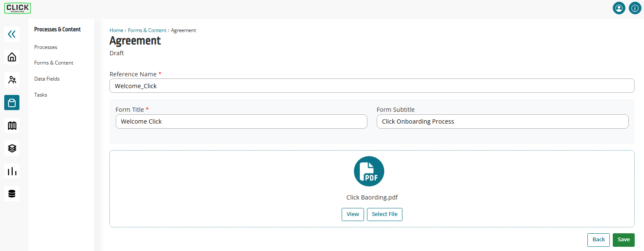This screenshot has height=251, width=644.
Task: Select the highlighted clipboard icon in the sidebar
Action: click(12, 103)
